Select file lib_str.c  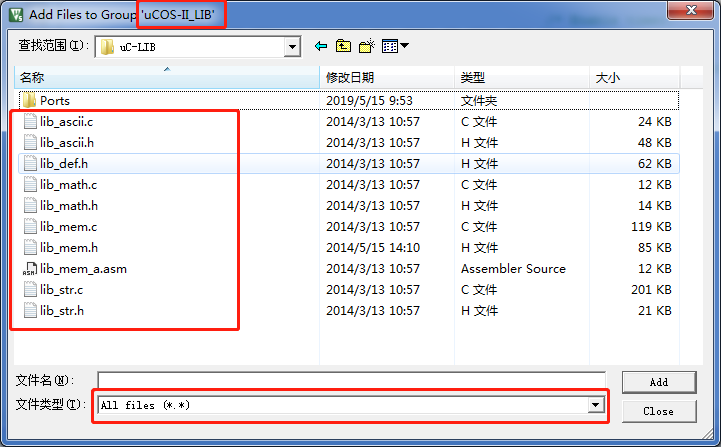(x=62, y=290)
